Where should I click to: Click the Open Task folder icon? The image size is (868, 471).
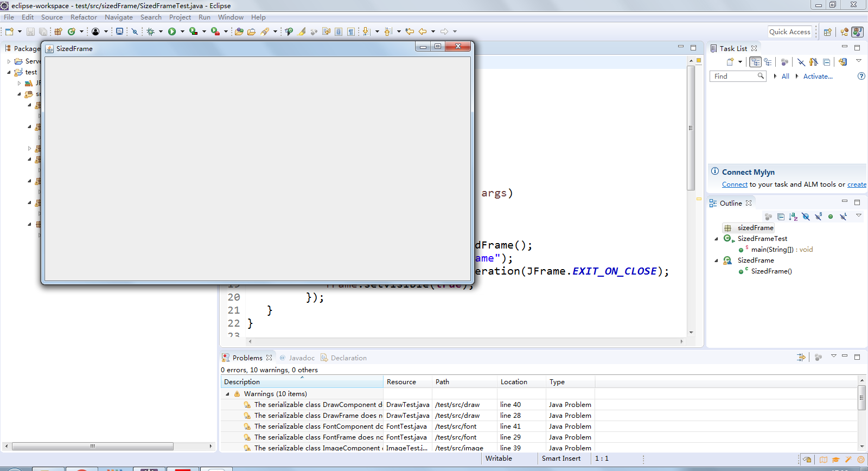[x=251, y=31]
